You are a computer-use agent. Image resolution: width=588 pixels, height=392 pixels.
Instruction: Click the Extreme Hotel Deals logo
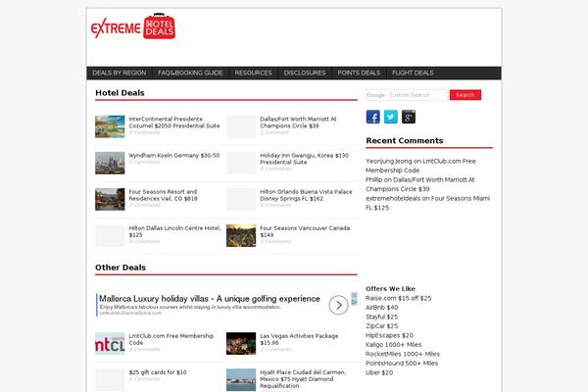click(x=133, y=26)
